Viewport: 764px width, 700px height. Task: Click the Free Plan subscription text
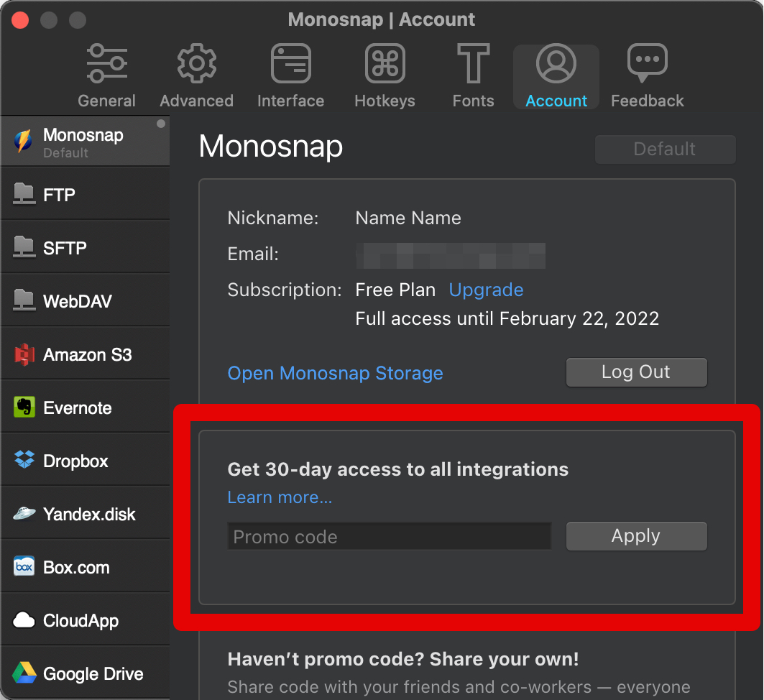(x=395, y=290)
